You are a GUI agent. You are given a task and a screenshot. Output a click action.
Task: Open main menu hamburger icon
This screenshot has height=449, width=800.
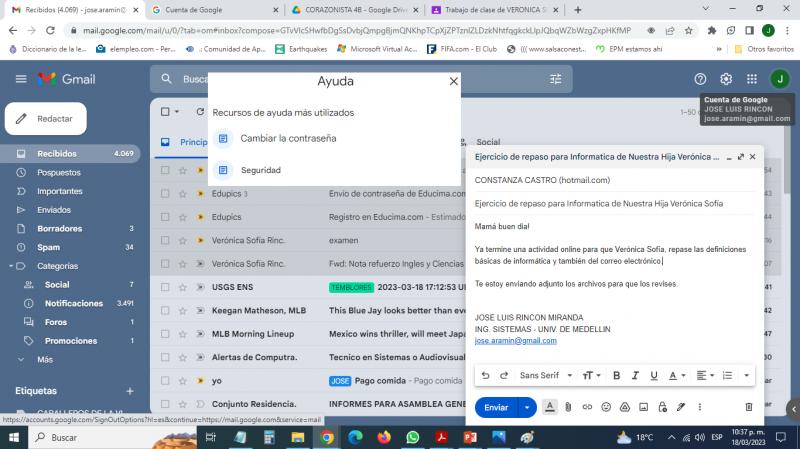pyautogui.click(x=21, y=79)
